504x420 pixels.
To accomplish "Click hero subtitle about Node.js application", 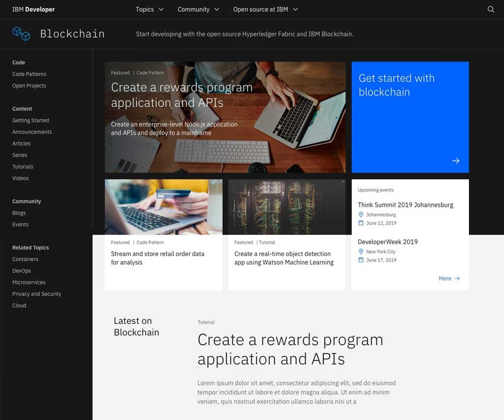I will pos(174,129).
